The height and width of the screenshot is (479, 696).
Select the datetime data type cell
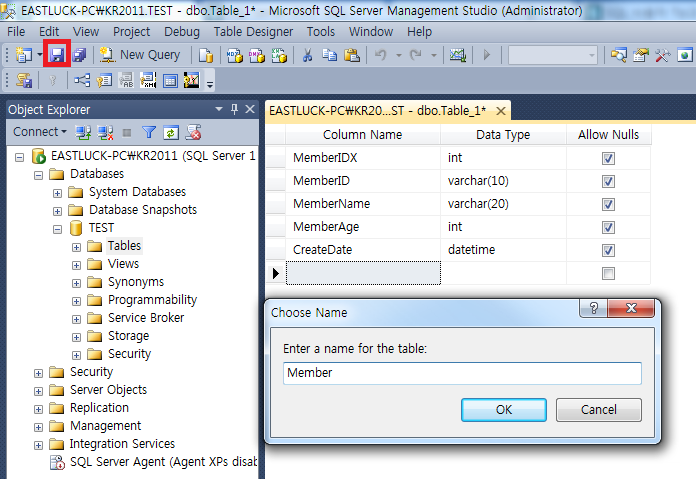click(503, 250)
